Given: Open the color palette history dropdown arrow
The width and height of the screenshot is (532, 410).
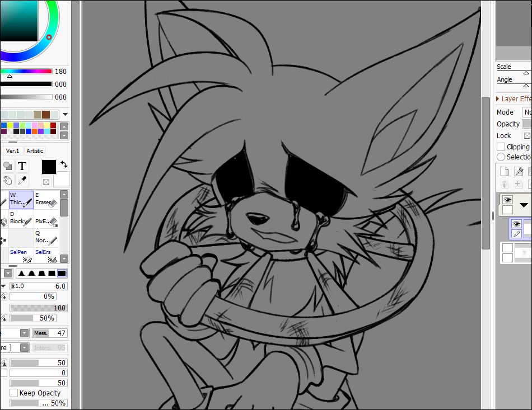Looking at the screenshot, I should point(65,115).
